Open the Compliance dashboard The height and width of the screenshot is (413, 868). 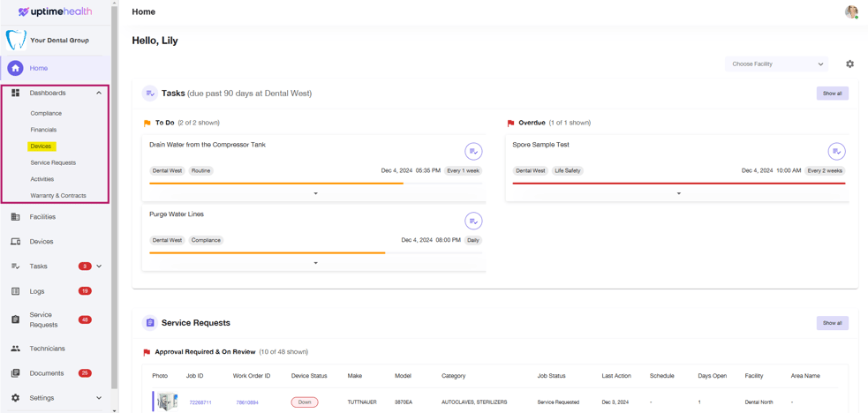coord(46,113)
